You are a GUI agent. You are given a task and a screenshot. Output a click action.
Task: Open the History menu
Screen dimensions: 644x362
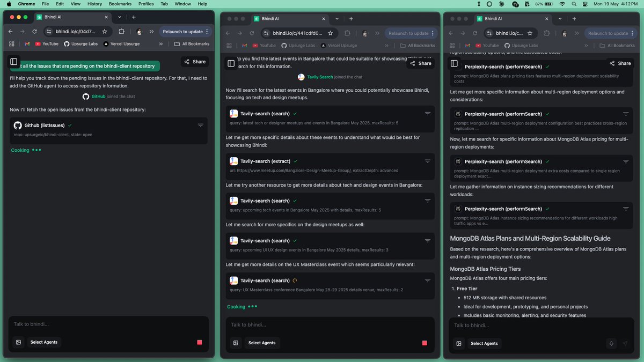[94, 4]
